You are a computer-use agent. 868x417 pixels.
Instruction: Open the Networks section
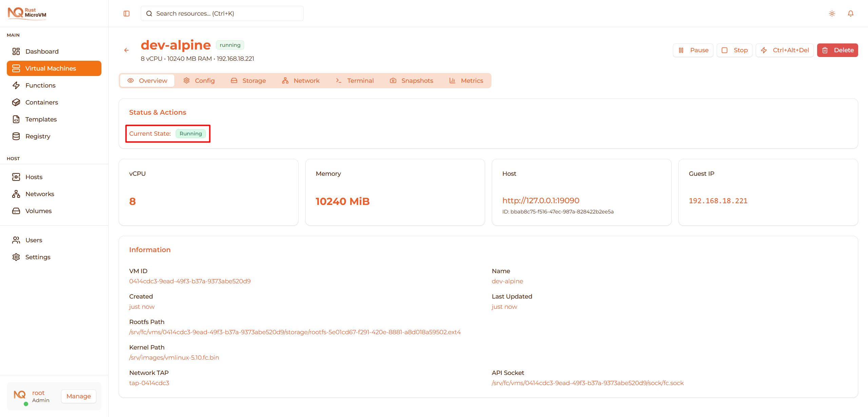40,194
